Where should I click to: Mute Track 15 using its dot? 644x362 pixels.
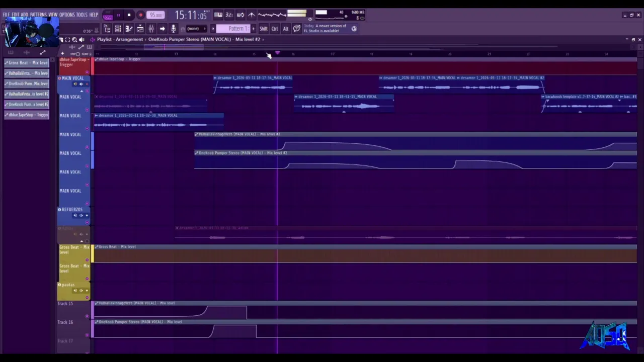coord(87,316)
